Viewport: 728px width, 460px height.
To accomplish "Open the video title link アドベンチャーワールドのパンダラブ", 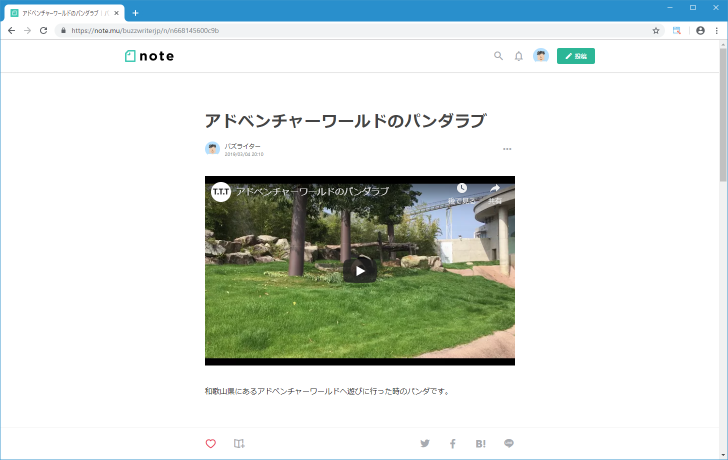I will click(312, 191).
